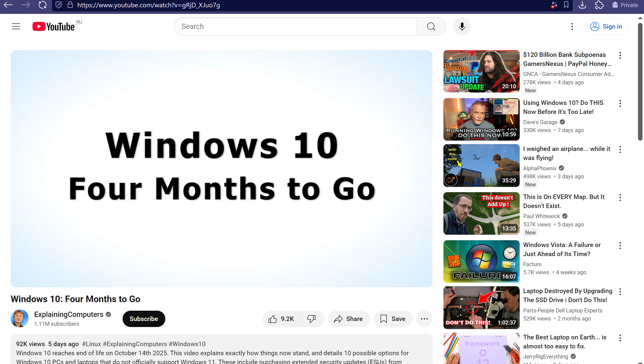Expand the video description text
Image resolution: width=644 pixels, height=364 pixels.
click(x=221, y=349)
